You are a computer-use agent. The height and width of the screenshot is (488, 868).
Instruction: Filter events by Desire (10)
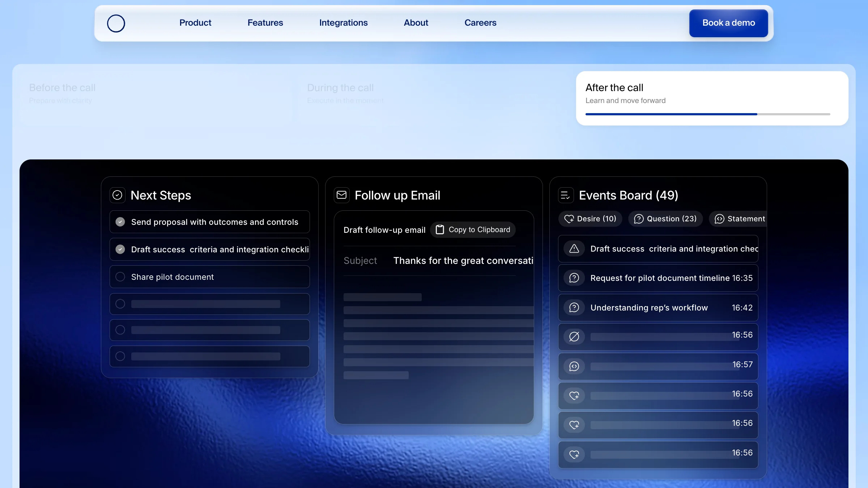590,219
